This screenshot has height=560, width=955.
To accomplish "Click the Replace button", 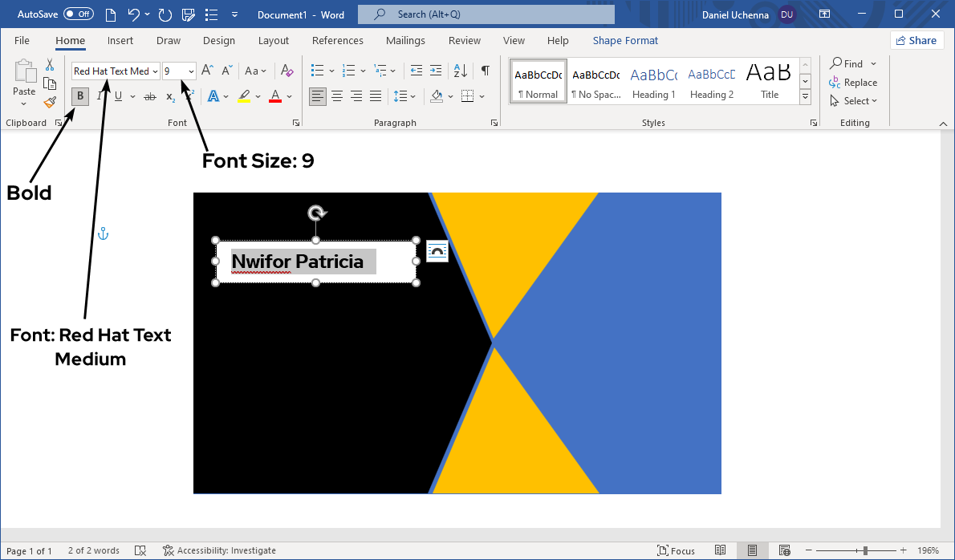I will coord(853,83).
